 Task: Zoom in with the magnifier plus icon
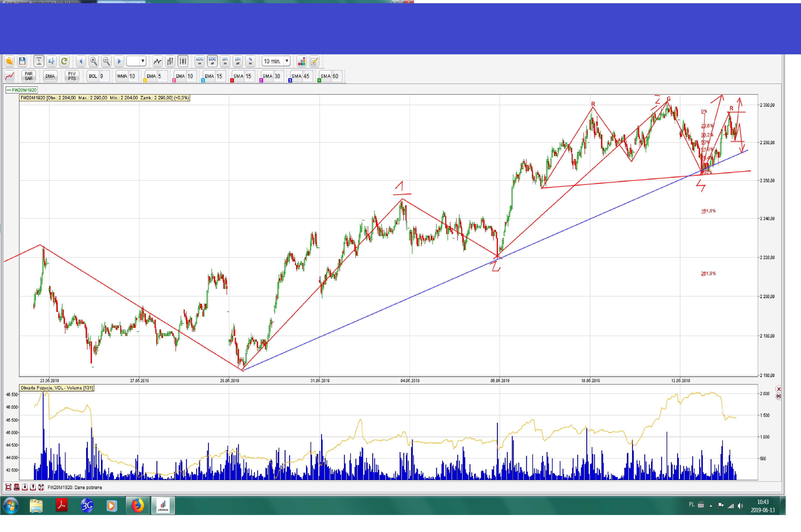[93, 61]
